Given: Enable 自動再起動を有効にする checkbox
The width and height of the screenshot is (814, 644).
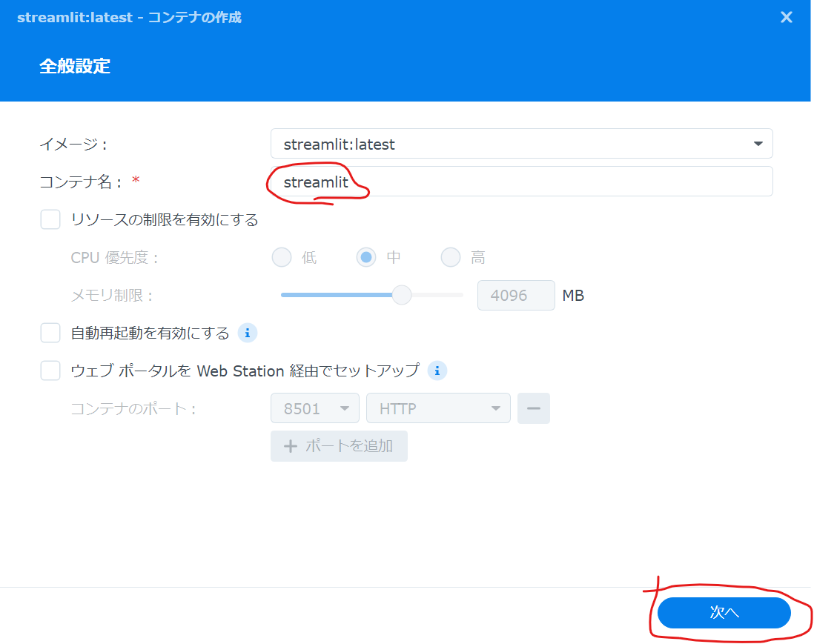Looking at the screenshot, I should tap(50, 333).
